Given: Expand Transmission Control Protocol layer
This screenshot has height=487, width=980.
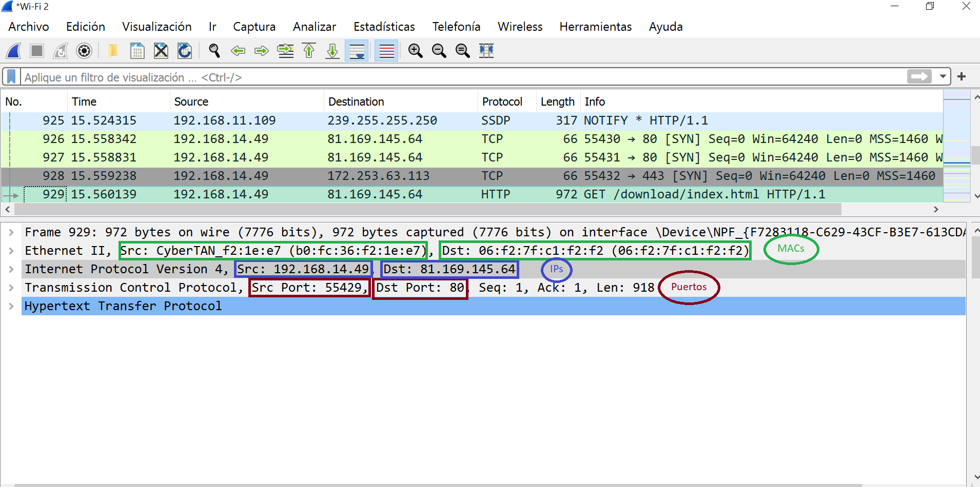Looking at the screenshot, I should pyautogui.click(x=11, y=288).
